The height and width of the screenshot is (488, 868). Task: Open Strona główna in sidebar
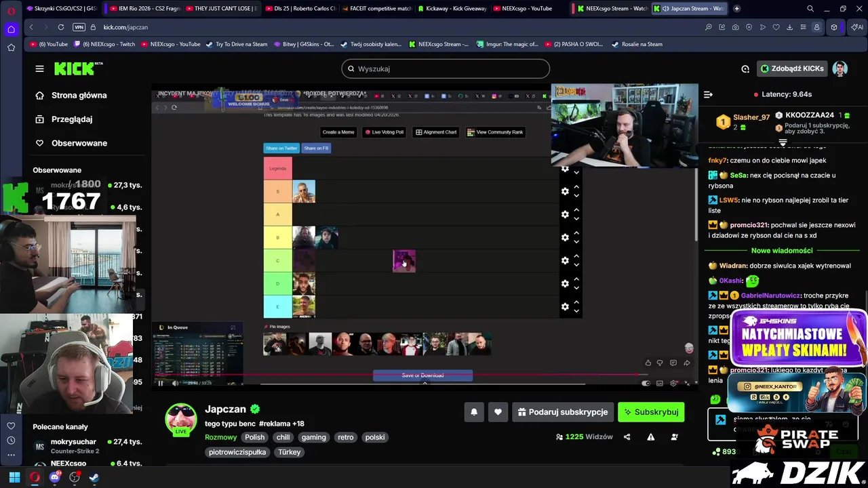point(71,96)
